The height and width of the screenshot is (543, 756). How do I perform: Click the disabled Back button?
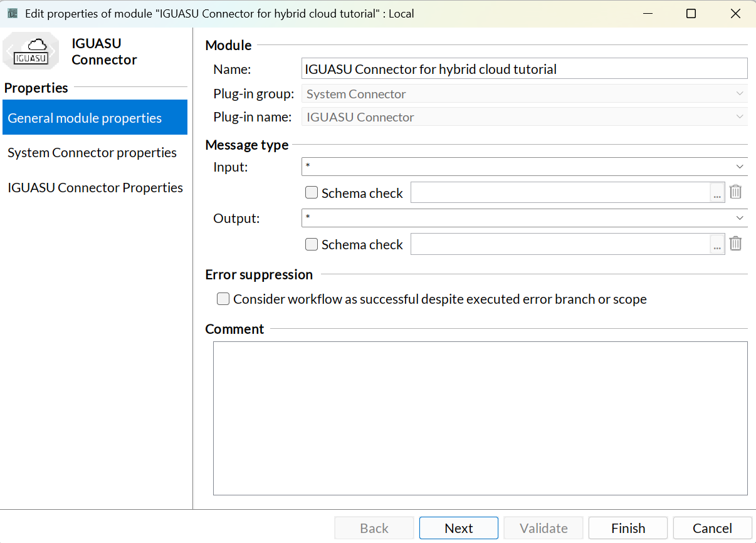[374, 528]
